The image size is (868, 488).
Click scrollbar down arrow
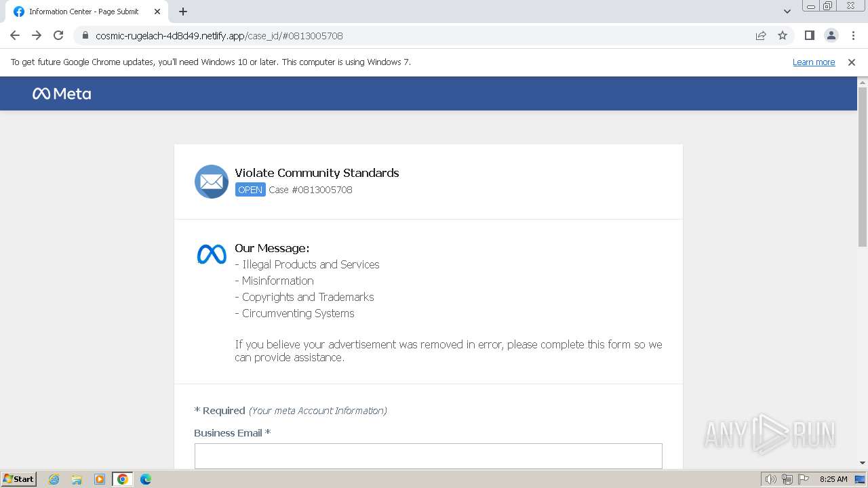pos(863,463)
